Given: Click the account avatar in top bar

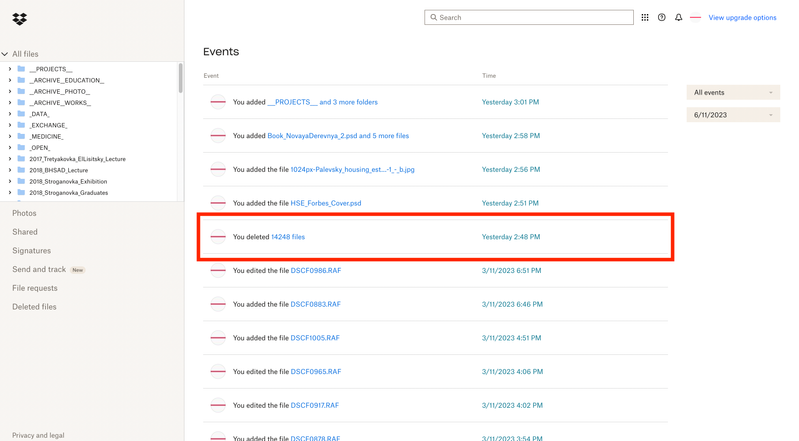Looking at the screenshot, I should click(x=696, y=18).
